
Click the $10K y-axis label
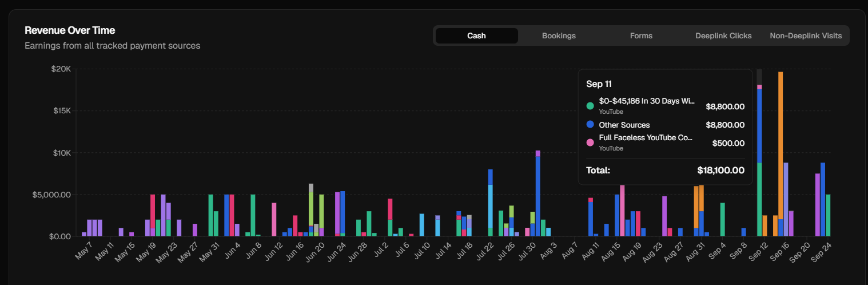61,153
